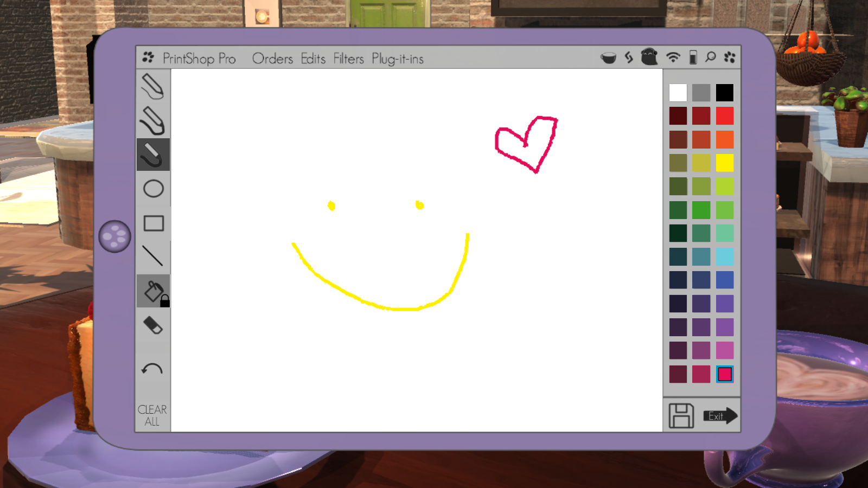Select the eraser tool
The width and height of the screenshot is (868, 488).
pos(152,325)
